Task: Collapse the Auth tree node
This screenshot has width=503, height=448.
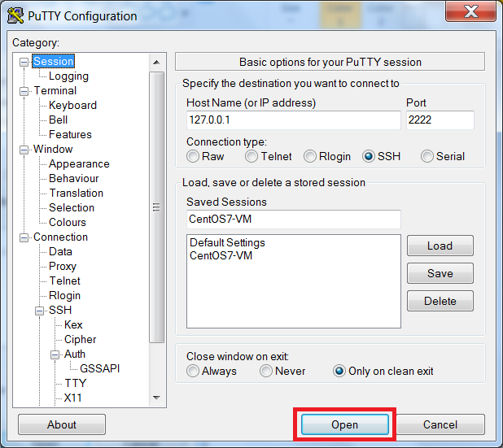Action: 55,354
